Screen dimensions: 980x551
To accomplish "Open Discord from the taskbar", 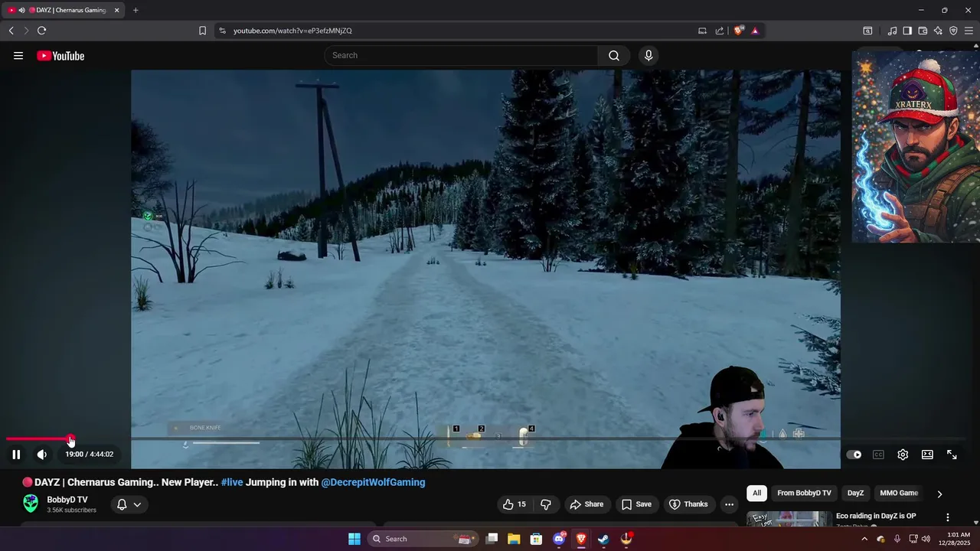I will point(559,539).
